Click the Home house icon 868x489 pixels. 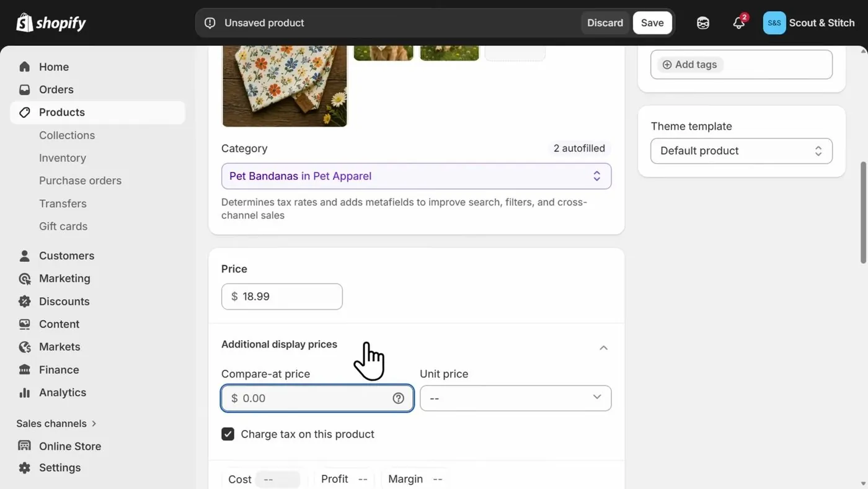(x=25, y=66)
